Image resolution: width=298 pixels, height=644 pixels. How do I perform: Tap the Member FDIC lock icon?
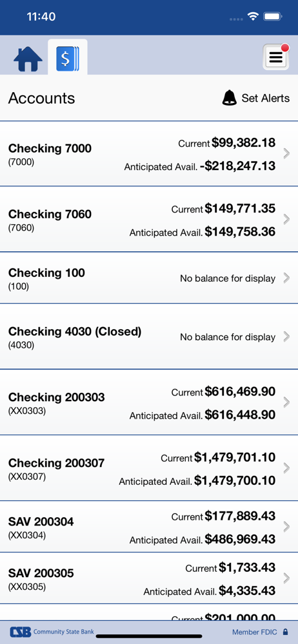285,632
